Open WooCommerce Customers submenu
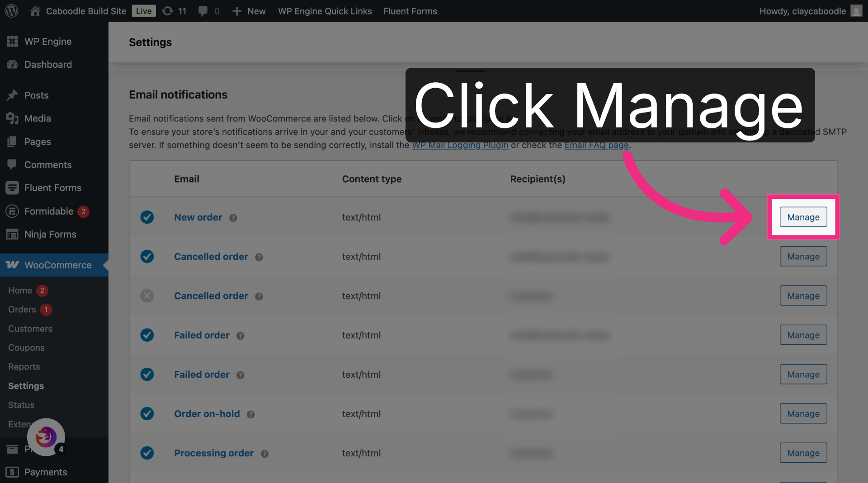The width and height of the screenshot is (868, 483). click(x=30, y=329)
